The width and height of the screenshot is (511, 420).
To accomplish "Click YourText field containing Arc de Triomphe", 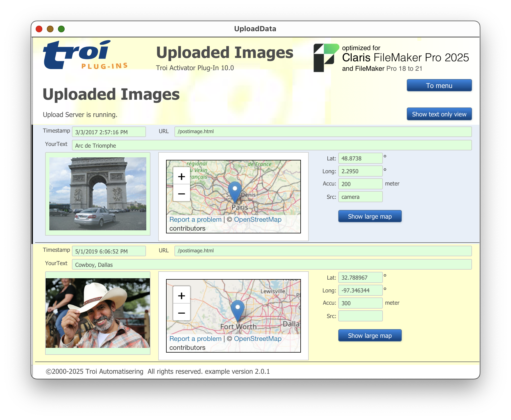I will click(272, 145).
